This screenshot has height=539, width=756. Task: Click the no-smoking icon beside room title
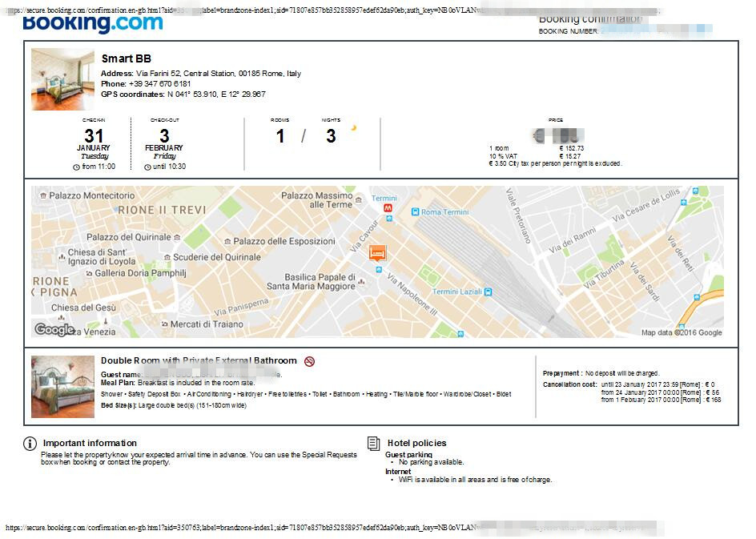[310, 361]
